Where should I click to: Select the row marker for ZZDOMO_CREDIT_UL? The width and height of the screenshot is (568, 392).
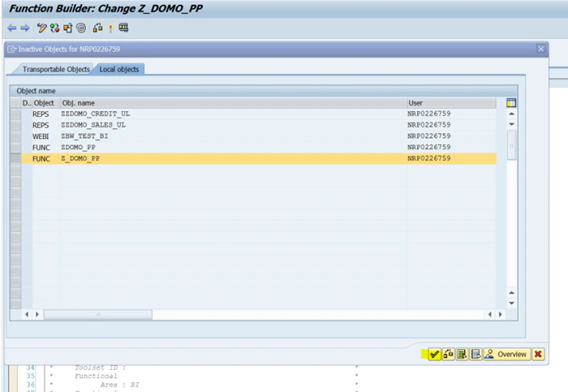[15, 114]
